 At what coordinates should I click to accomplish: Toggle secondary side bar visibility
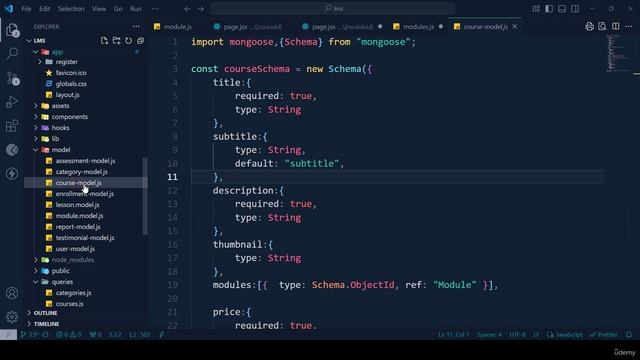tap(575, 9)
